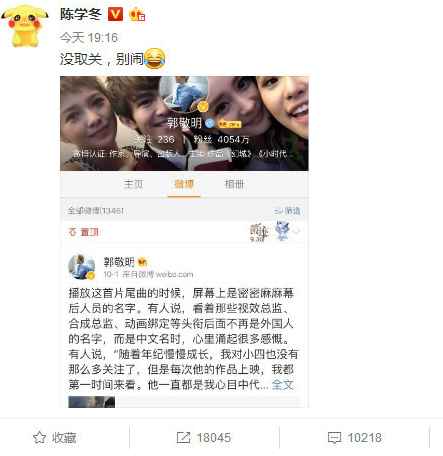Click the star 收藏 favorite icon
The height and width of the screenshot is (456, 443).
point(39,437)
